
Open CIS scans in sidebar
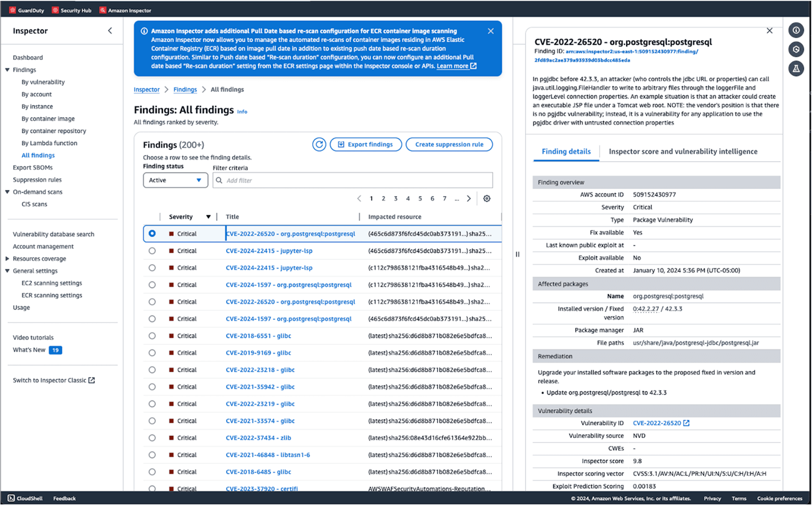coord(34,204)
